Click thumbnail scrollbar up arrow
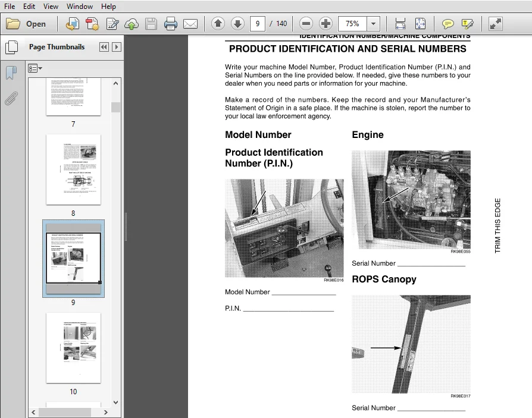This screenshot has height=418, width=532. [x=115, y=83]
